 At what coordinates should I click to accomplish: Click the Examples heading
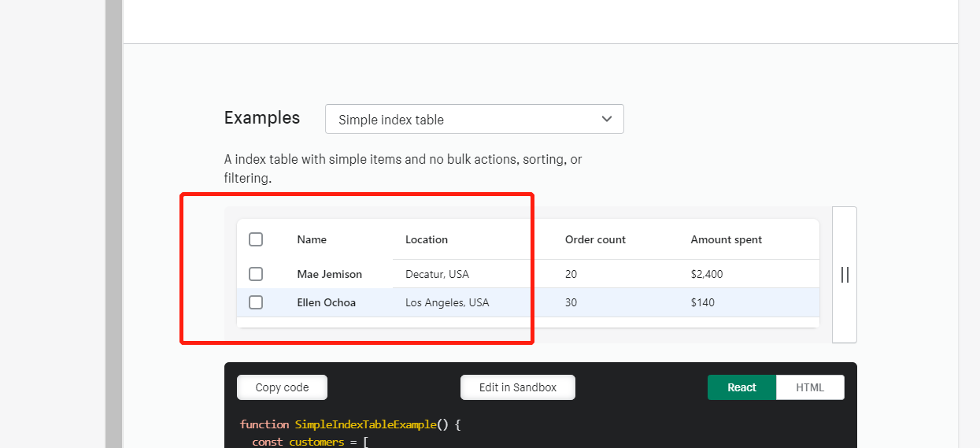262,118
